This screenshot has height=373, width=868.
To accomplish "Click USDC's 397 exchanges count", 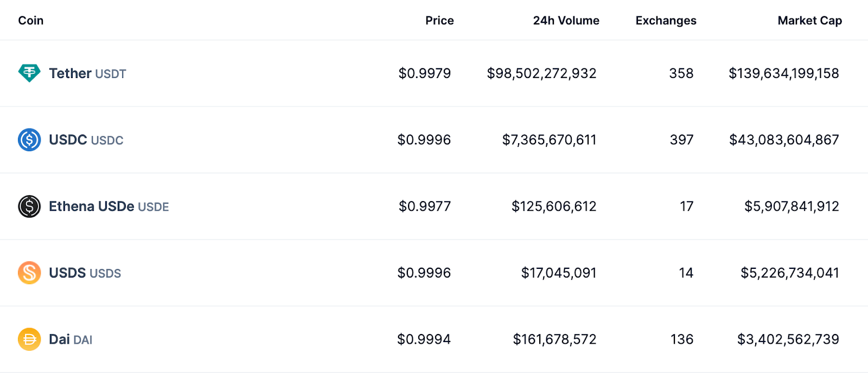I will [681, 140].
